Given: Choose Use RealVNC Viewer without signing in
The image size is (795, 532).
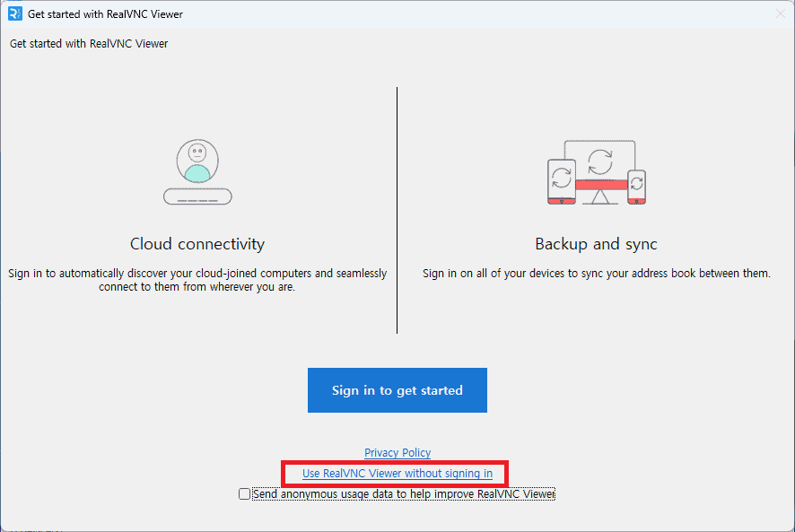Looking at the screenshot, I should 397,474.
